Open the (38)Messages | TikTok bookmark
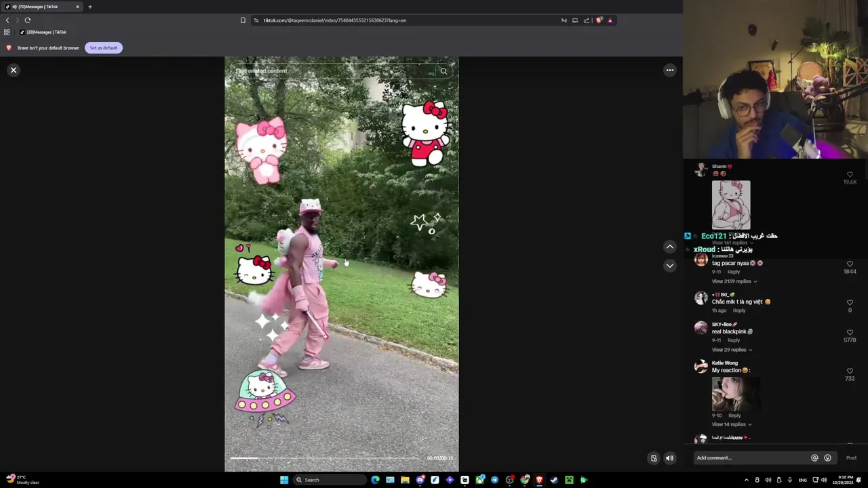Viewport: 868px width, 488px height. 43,32
